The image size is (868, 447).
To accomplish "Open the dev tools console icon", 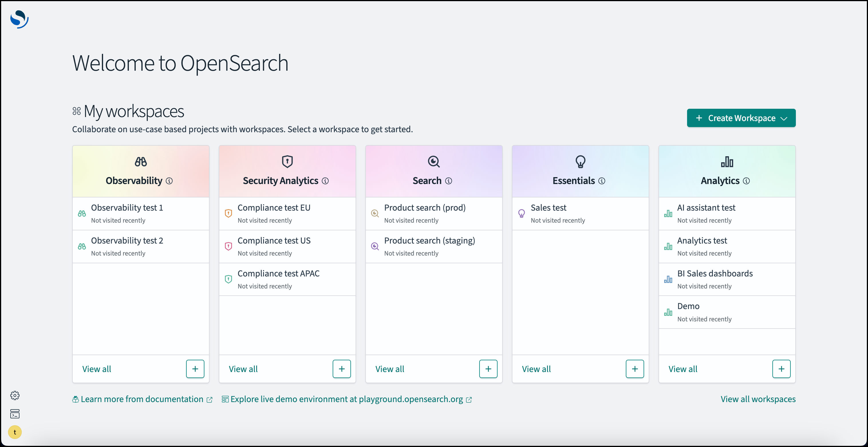I will coord(15,414).
